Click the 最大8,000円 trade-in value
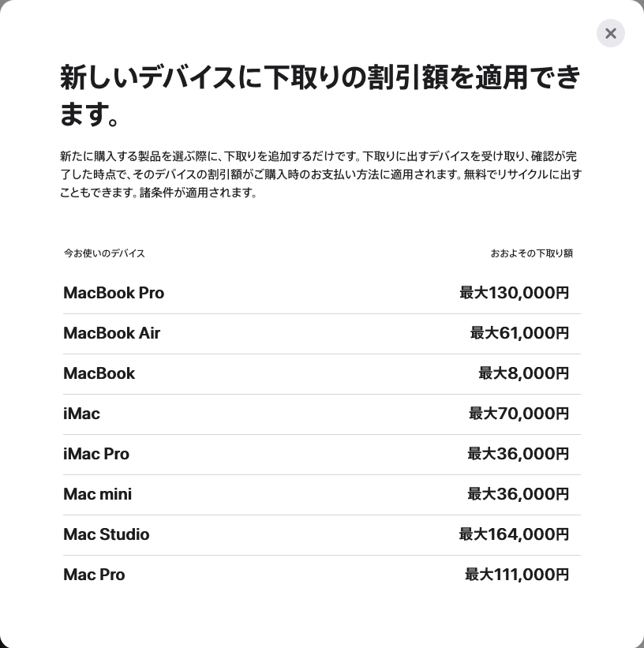Image resolution: width=644 pixels, height=648 pixels. [524, 373]
